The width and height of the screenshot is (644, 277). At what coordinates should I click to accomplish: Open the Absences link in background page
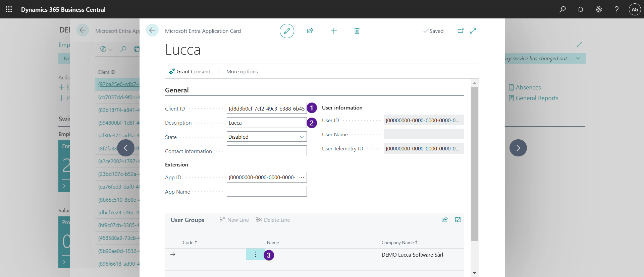[x=525, y=87]
